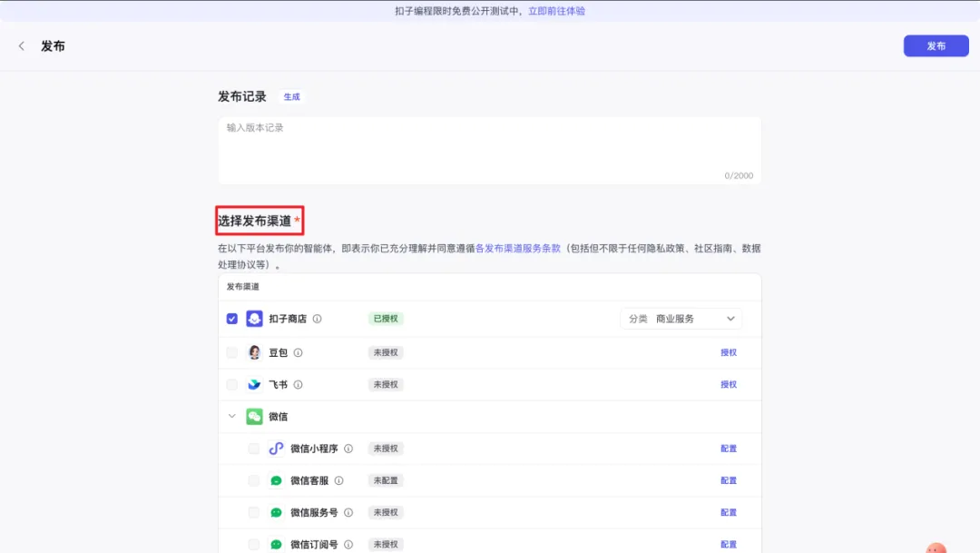Click the blue 发布 publish button

pos(936,45)
